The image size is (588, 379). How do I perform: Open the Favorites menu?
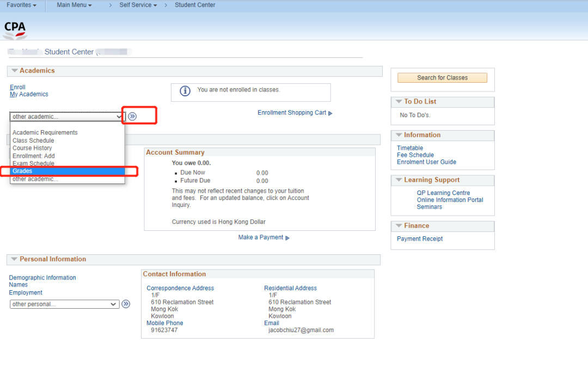coord(22,5)
